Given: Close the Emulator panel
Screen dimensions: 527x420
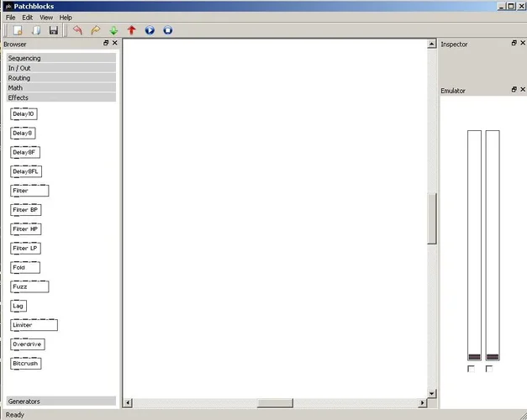Looking at the screenshot, I should pos(523,89).
